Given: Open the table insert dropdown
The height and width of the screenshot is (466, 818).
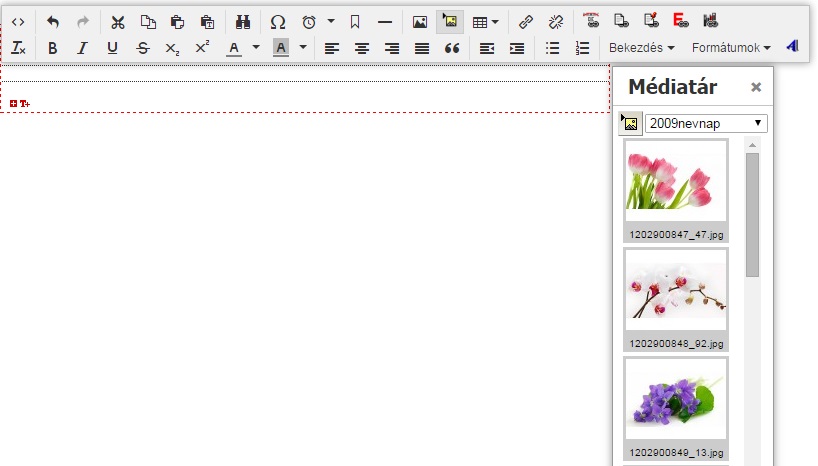Looking at the screenshot, I should [486, 21].
